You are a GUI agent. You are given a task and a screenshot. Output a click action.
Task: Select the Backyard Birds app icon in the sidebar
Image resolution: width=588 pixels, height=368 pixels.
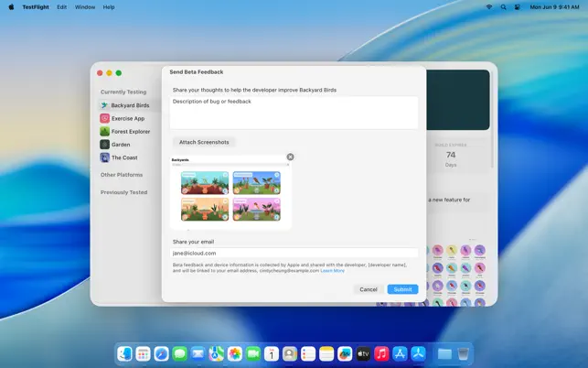point(104,105)
